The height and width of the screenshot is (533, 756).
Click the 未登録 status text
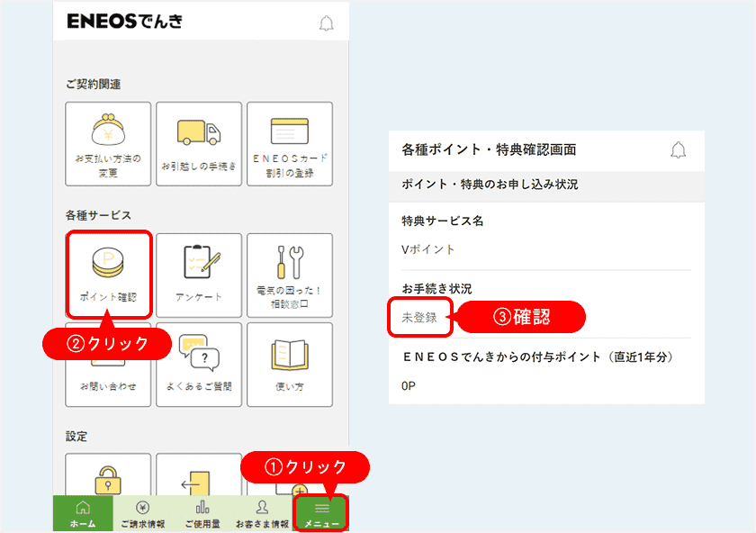pos(419,318)
